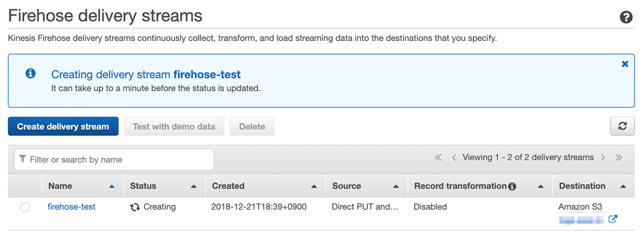Open the help question mark icon
Screen dimensions: 644x231
(626, 17)
